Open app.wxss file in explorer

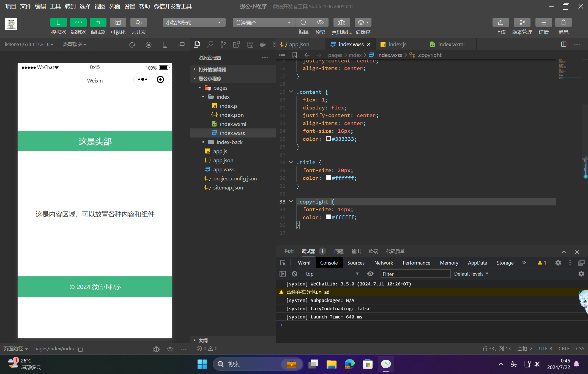point(224,169)
